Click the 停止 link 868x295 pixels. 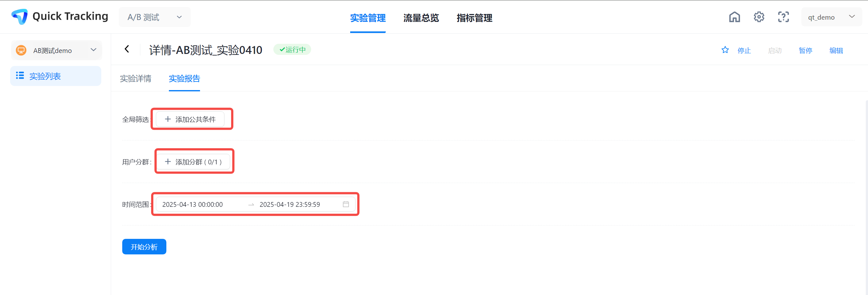pyautogui.click(x=744, y=50)
